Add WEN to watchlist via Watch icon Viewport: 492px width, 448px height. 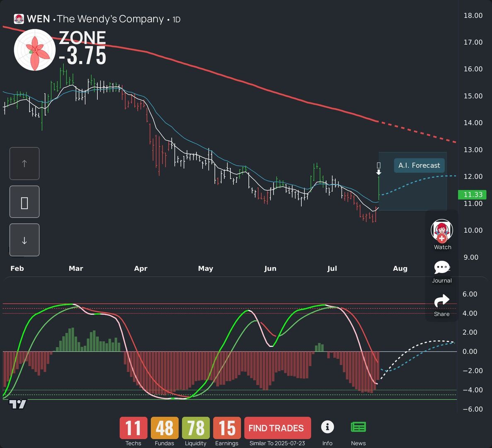click(x=442, y=231)
